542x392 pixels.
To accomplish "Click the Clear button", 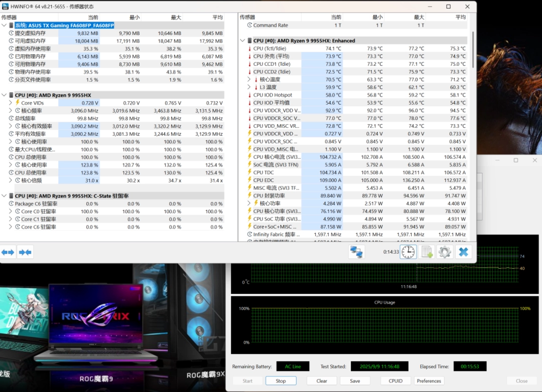I will [322, 381].
